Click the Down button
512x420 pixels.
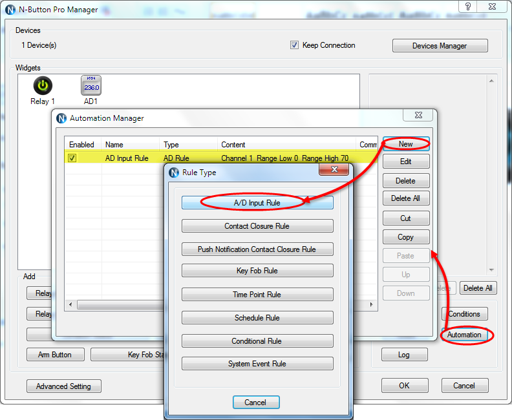[406, 293]
